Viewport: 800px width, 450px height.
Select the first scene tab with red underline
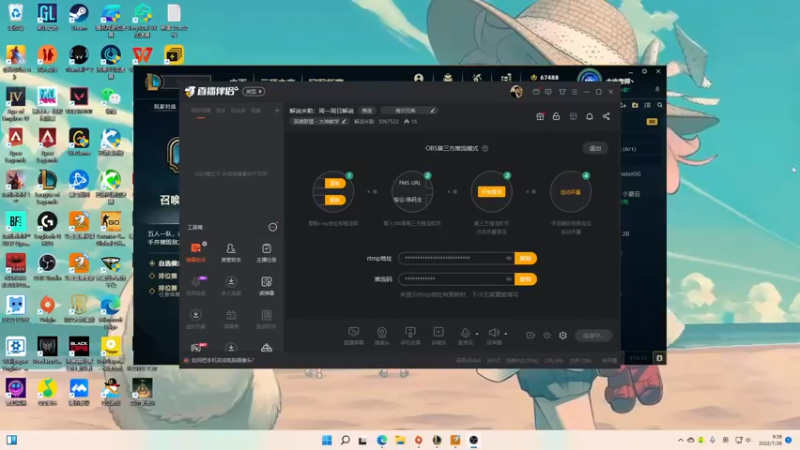coord(201,111)
